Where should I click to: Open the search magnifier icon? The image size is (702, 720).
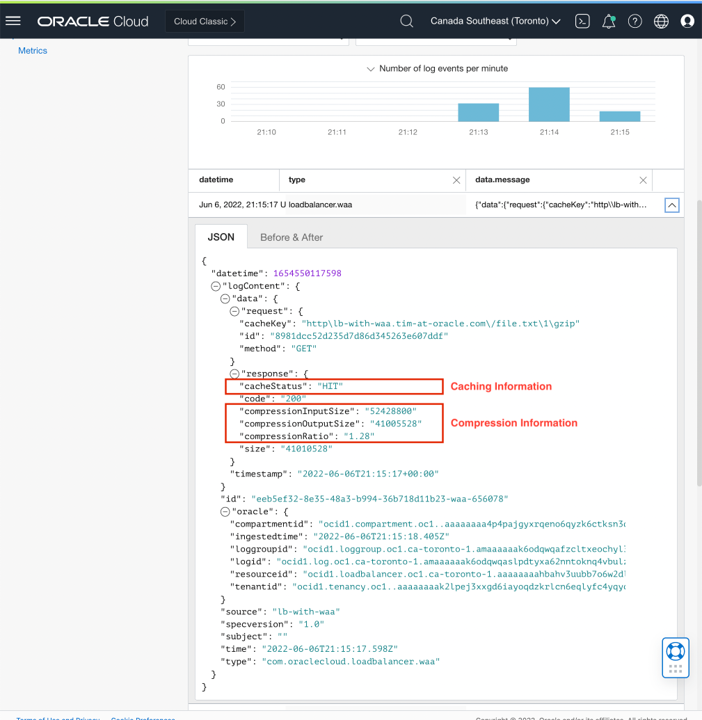click(x=406, y=21)
